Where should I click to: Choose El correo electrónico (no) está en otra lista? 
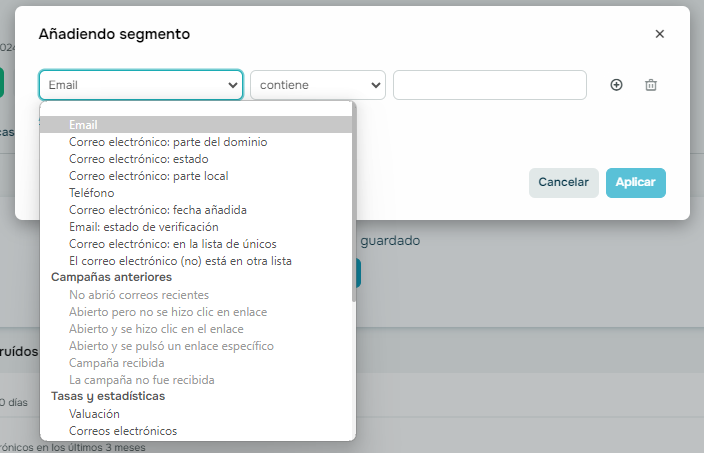coord(196,261)
